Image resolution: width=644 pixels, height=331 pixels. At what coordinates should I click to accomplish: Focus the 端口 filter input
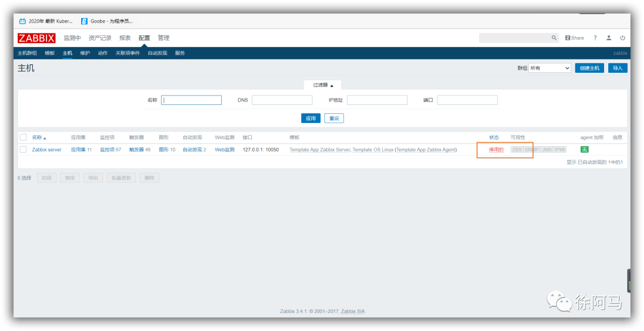[x=467, y=100]
